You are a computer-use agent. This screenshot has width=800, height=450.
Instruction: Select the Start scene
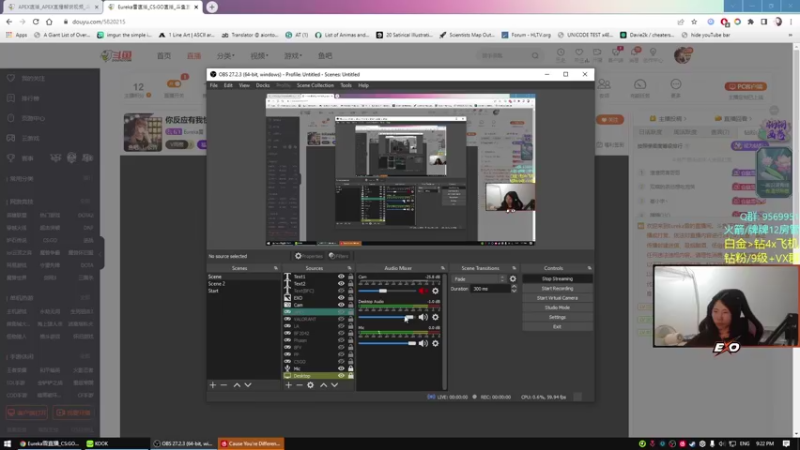point(243,291)
